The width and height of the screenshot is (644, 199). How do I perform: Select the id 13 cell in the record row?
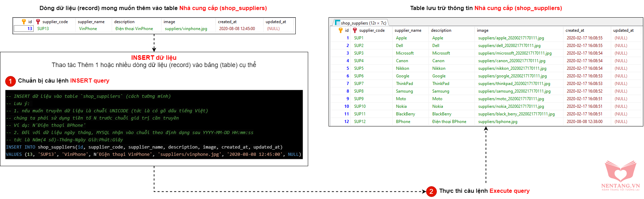pos(30,29)
